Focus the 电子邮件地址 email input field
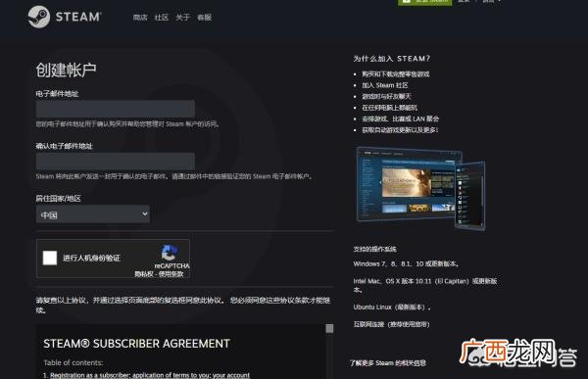 tap(116, 109)
